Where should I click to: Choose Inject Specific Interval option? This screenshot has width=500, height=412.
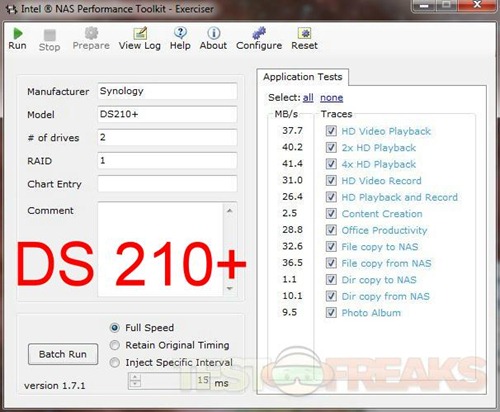pos(115,362)
